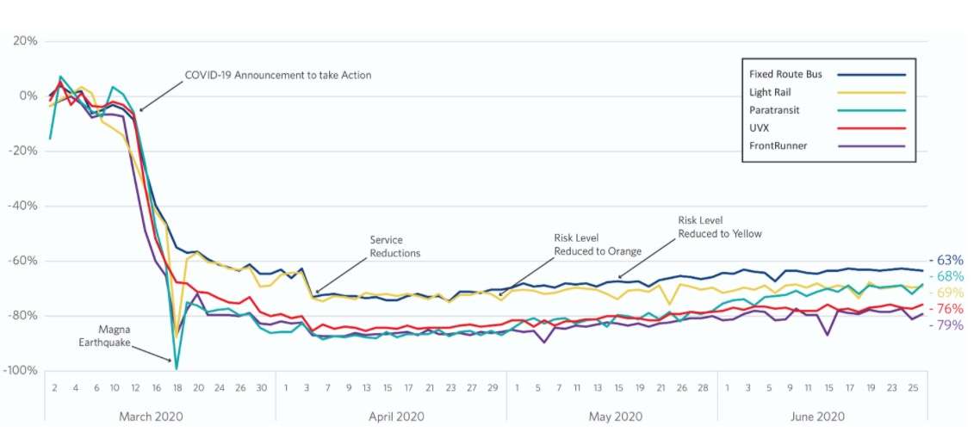This screenshot has width=980, height=432.
Task: Click the COVID-19 Announcement annotation text
Action: pos(278,75)
